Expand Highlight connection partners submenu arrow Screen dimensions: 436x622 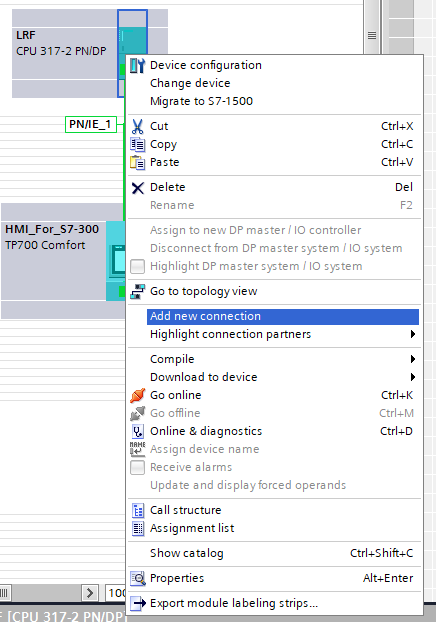(413, 334)
